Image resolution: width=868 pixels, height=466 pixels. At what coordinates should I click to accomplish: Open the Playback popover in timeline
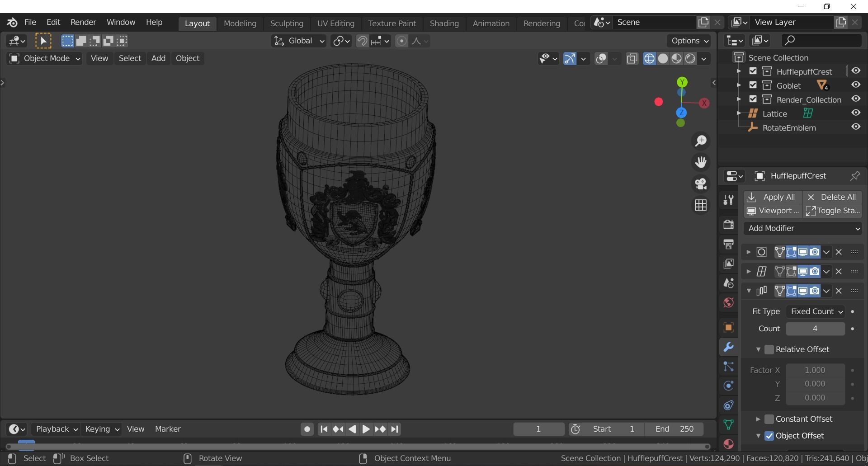(57, 429)
